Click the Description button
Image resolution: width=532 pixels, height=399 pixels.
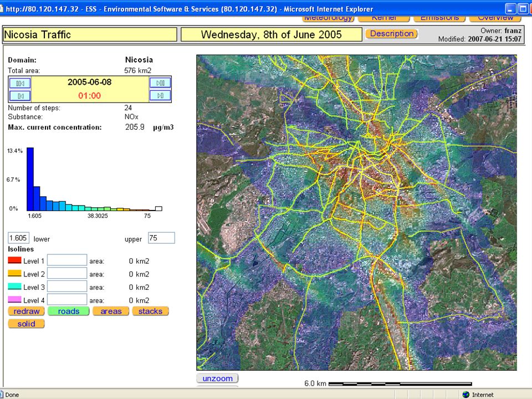point(392,34)
